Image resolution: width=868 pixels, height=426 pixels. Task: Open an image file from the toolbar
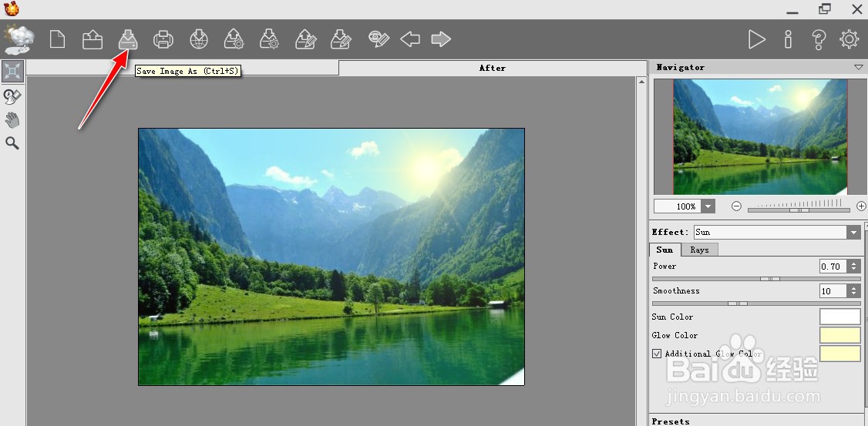[x=93, y=40]
